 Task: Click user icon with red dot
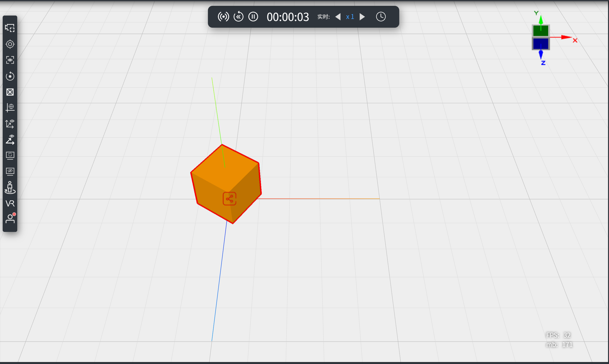[x=10, y=218]
